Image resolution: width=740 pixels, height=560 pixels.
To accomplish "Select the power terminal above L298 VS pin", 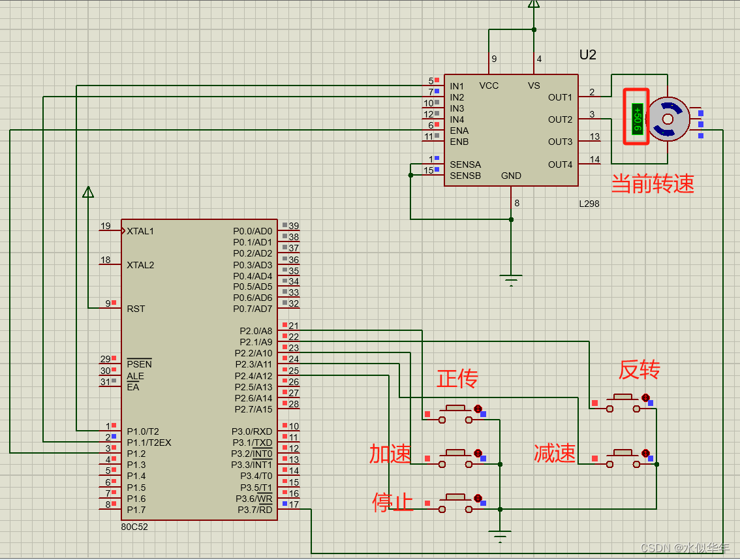I will pyautogui.click(x=534, y=4).
